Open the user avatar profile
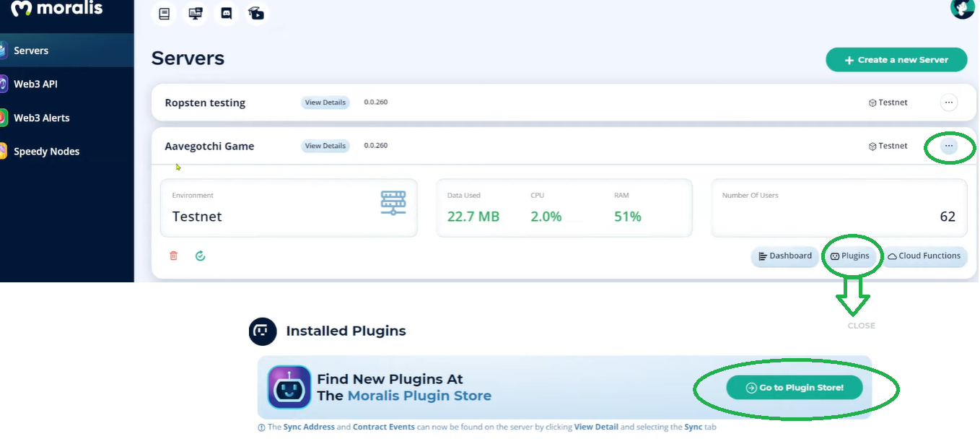Viewport: 980px width, 439px height. coord(963,8)
